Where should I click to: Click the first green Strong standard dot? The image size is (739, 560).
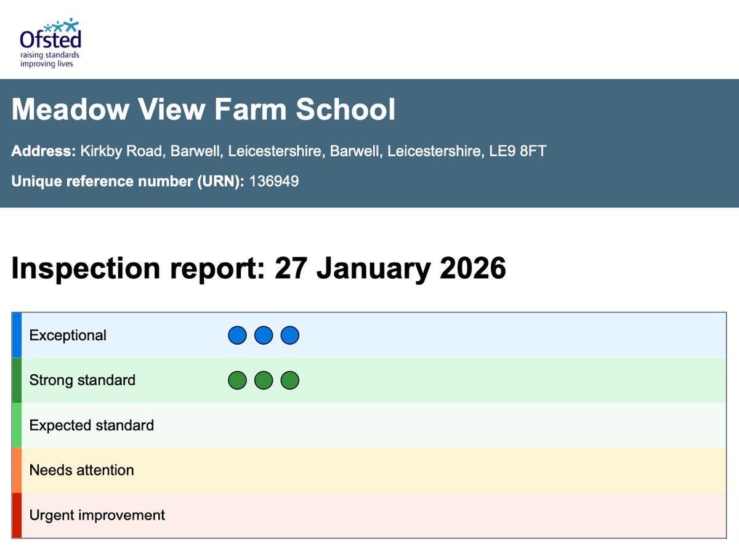pyautogui.click(x=237, y=381)
